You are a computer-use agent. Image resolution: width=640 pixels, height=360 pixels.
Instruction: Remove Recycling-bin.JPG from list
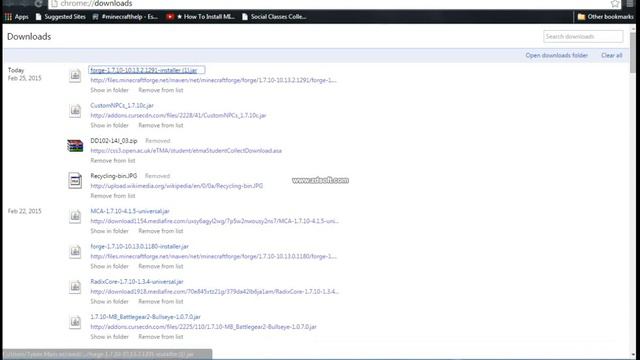(113, 196)
